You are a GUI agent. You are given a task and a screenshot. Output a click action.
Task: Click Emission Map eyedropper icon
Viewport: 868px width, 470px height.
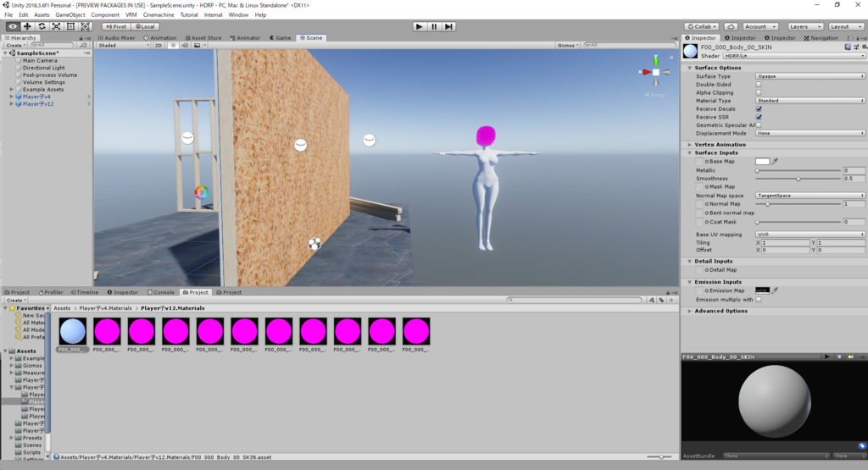point(775,290)
